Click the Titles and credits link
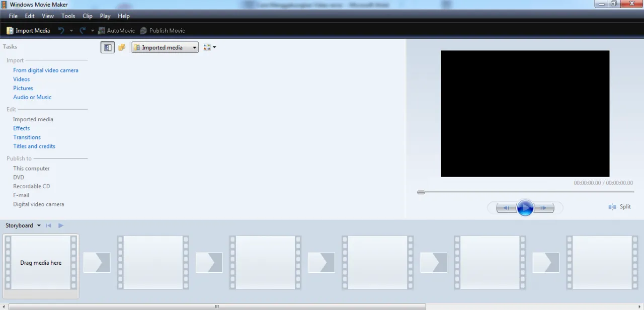Image resolution: width=644 pixels, height=310 pixels. [x=34, y=146]
